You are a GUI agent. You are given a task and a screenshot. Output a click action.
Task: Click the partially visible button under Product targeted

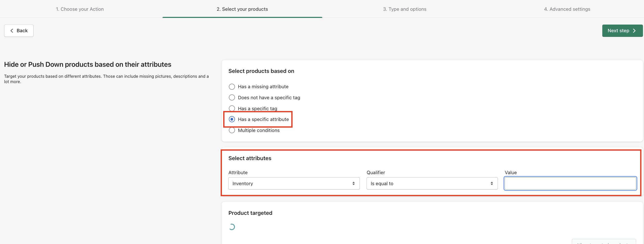pyautogui.click(x=604, y=242)
